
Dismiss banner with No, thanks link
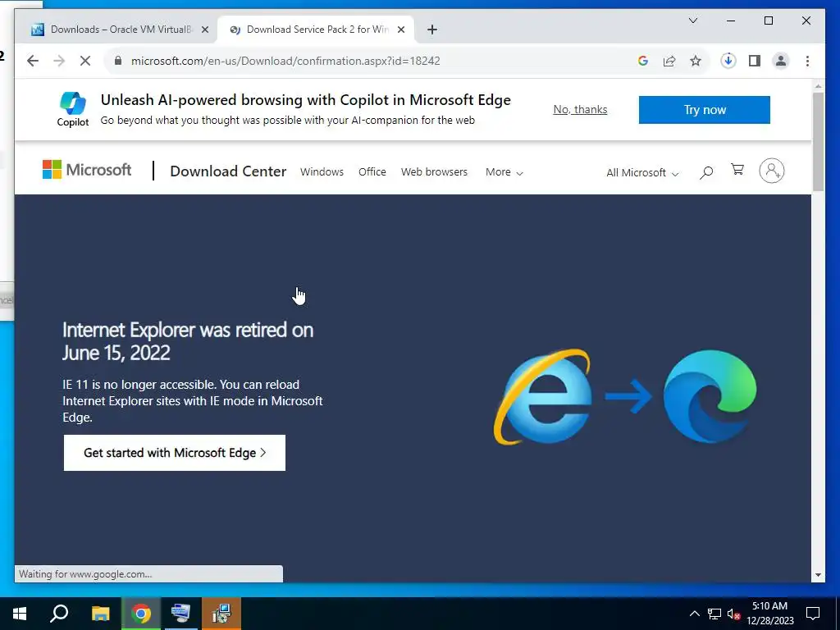(580, 109)
